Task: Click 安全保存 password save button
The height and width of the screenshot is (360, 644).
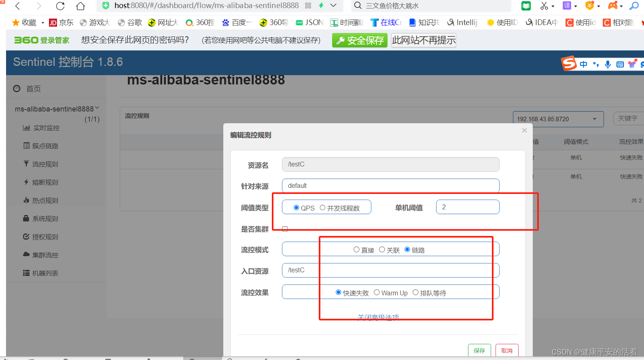Action: click(x=360, y=40)
